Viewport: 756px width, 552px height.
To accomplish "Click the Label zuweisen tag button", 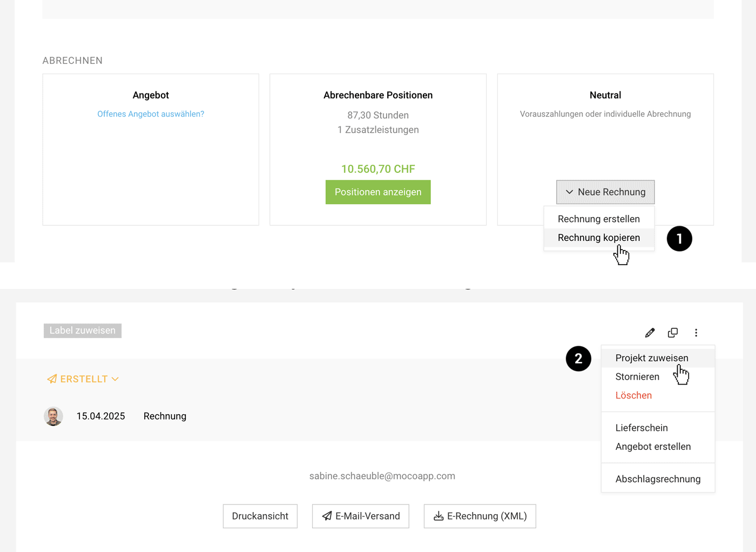I will pyautogui.click(x=83, y=331).
